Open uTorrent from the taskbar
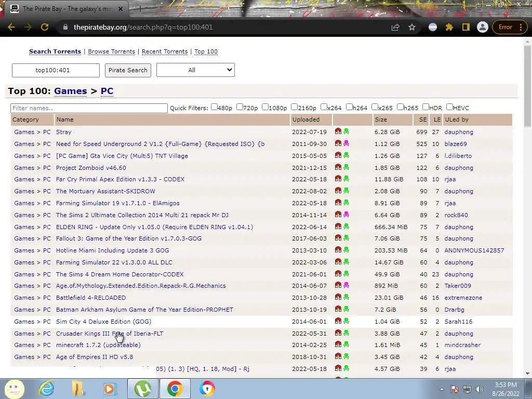The width and height of the screenshot is (532, 399). (x=143, y=389)
